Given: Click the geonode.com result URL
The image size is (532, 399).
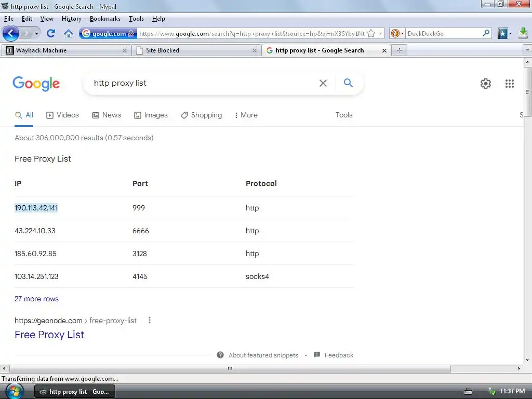Looking at the screenshot, I should point(75,321).
